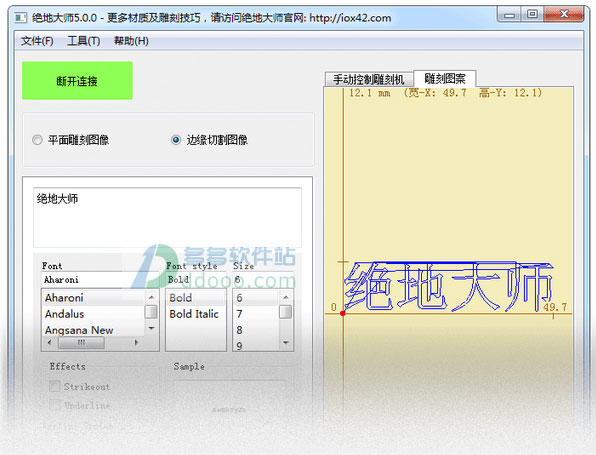Image resolution: width=596 pixels, height=455 pixels.
Task: Click the red origin point in the preview
Action: pyautogui.click(x=343, y=313)
